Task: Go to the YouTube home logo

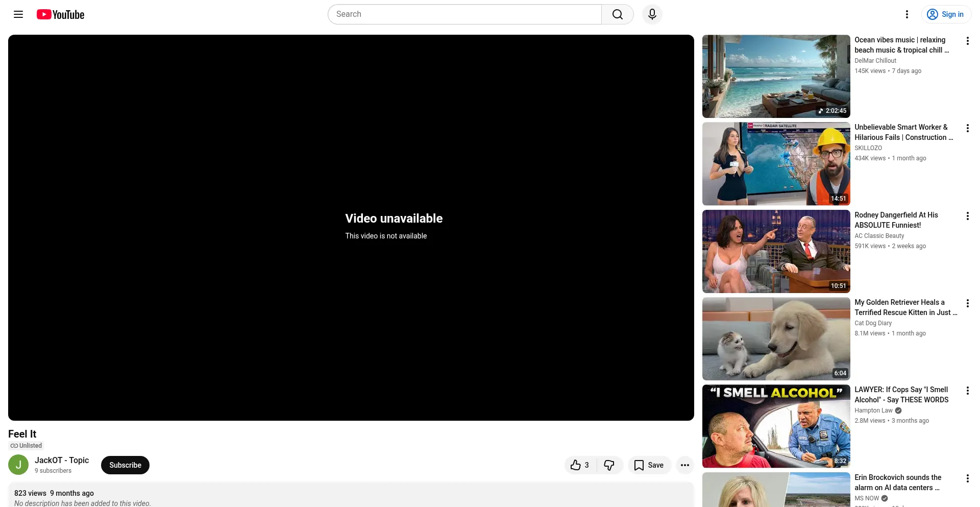Action: [60, 14]
